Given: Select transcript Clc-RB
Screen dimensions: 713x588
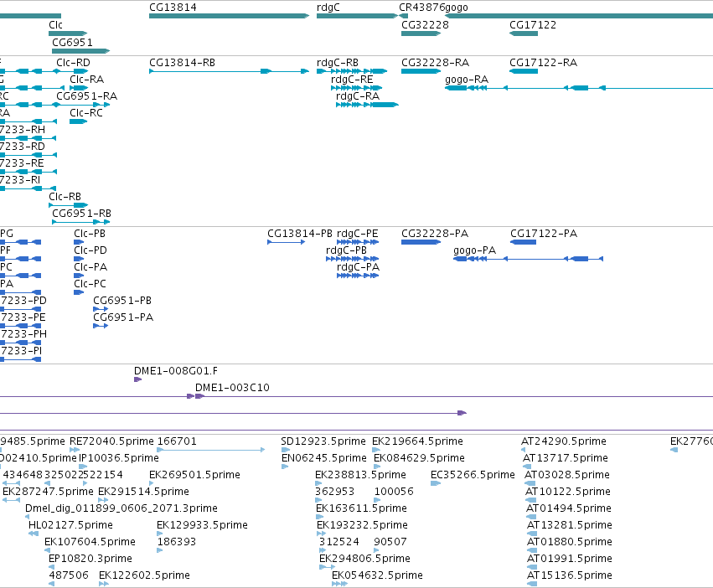Looking at the screenshot, I should click(68, 205).
